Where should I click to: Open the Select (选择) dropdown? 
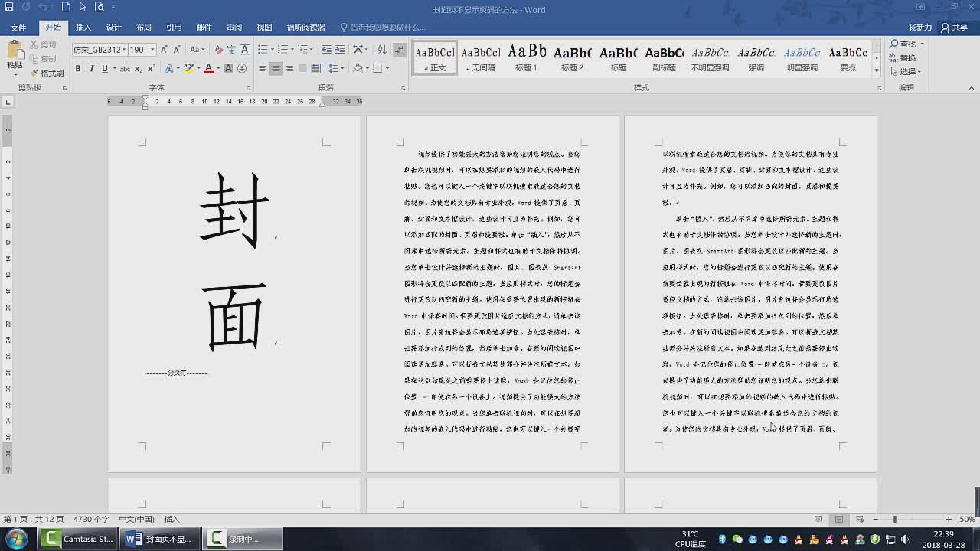click(906, 72)
